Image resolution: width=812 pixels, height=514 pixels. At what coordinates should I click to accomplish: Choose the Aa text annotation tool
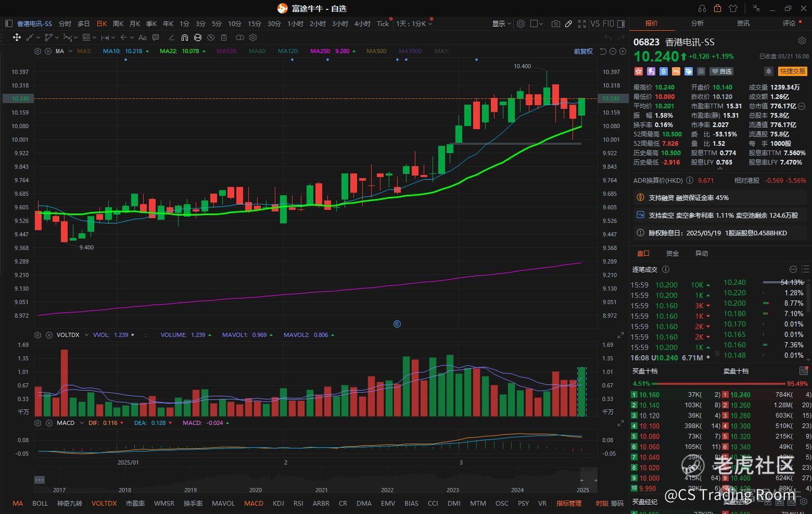[142, 37]
